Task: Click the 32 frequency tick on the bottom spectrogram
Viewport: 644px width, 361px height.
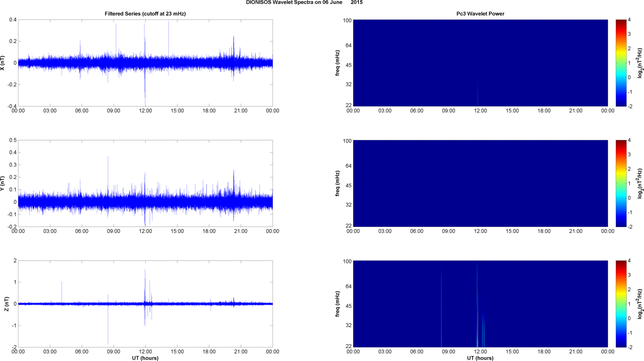Action: tap(348, 325)
